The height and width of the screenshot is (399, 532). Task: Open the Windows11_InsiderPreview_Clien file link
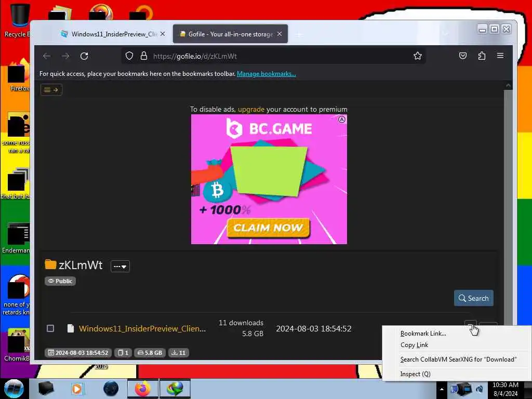point(142,328)
